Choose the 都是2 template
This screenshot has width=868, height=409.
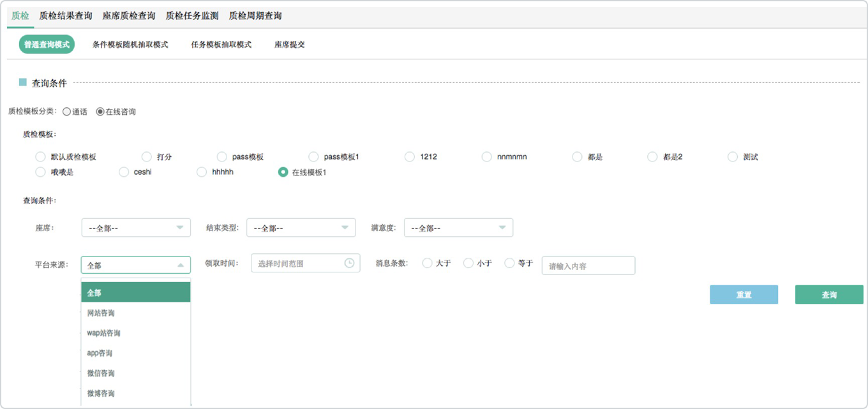tap(652, 156)
